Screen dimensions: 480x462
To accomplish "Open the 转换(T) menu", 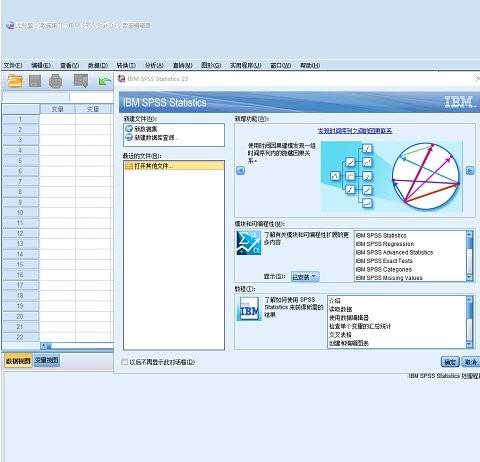I will point(126,65).
